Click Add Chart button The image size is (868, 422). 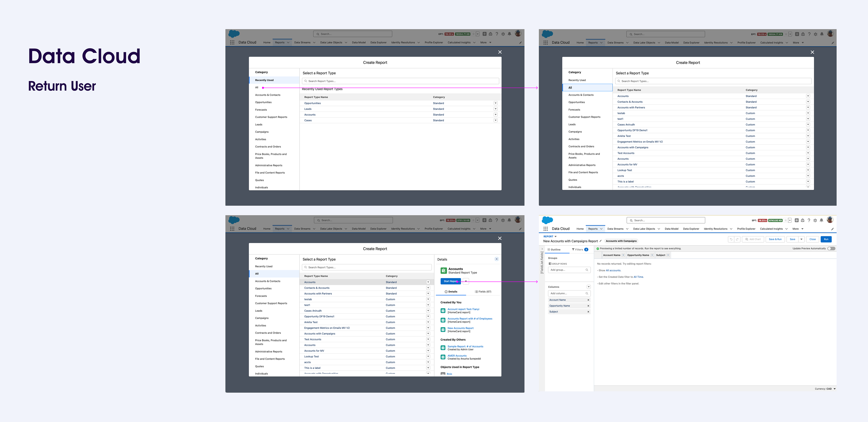tap(753, 239)
